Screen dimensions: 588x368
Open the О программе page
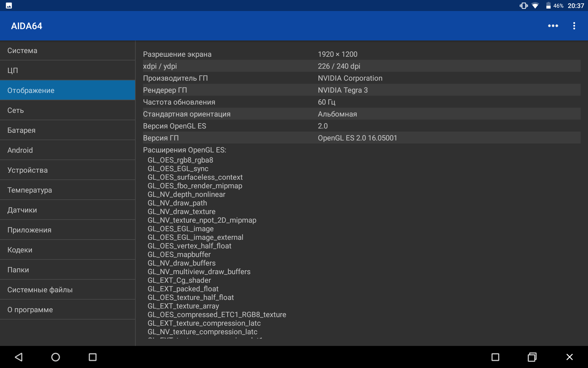click(x=67, y=310)
